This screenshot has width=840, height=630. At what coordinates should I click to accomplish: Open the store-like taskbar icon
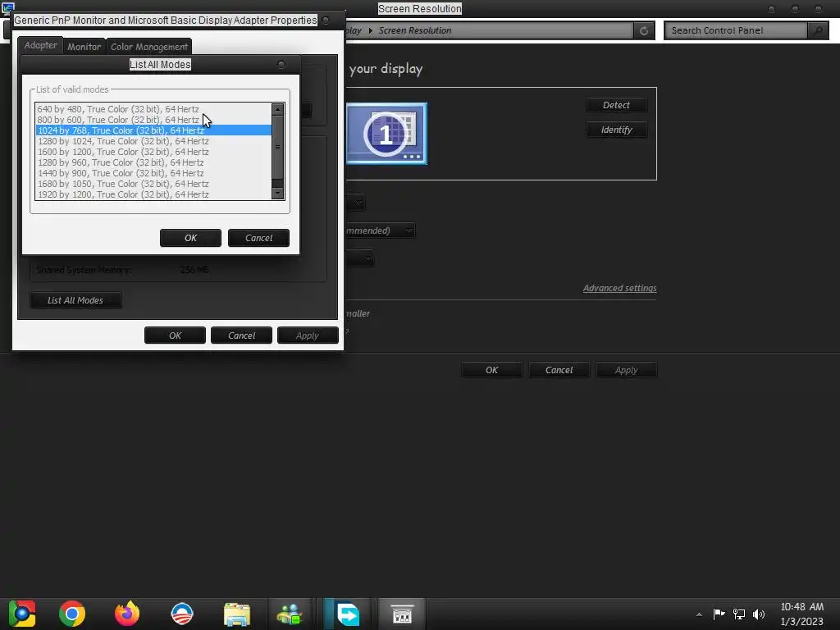(x=402, y=614)
